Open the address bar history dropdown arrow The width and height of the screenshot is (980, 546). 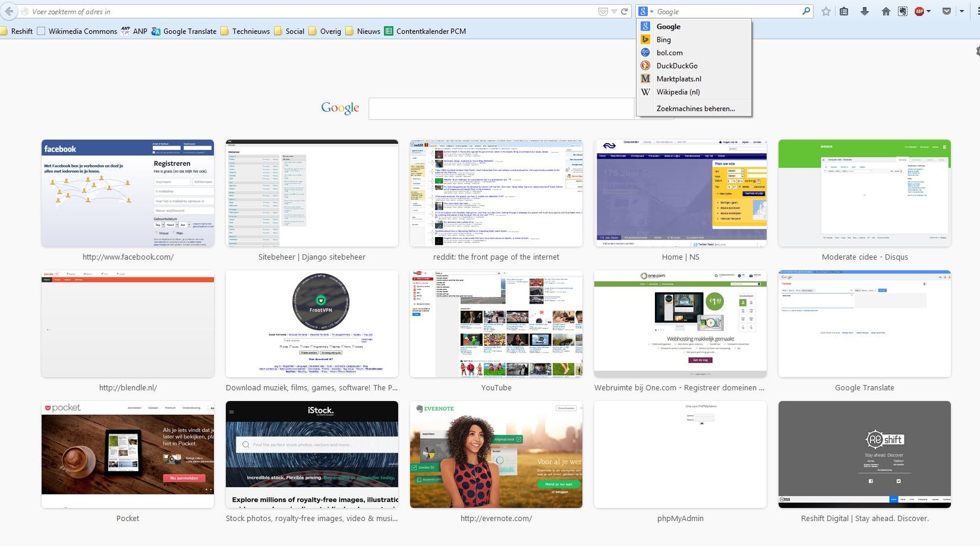click(614, 11)
